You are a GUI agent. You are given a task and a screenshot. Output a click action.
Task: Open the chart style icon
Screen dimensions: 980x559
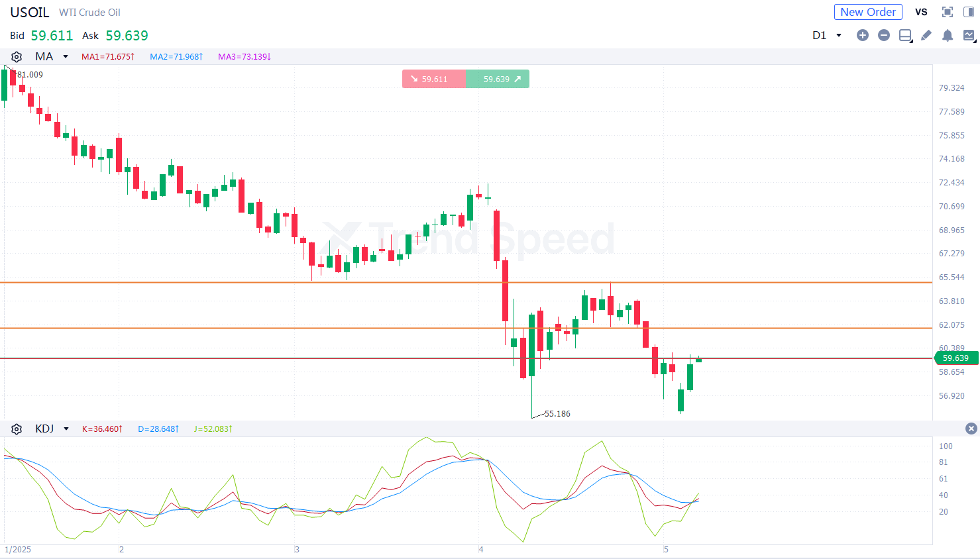969,35
